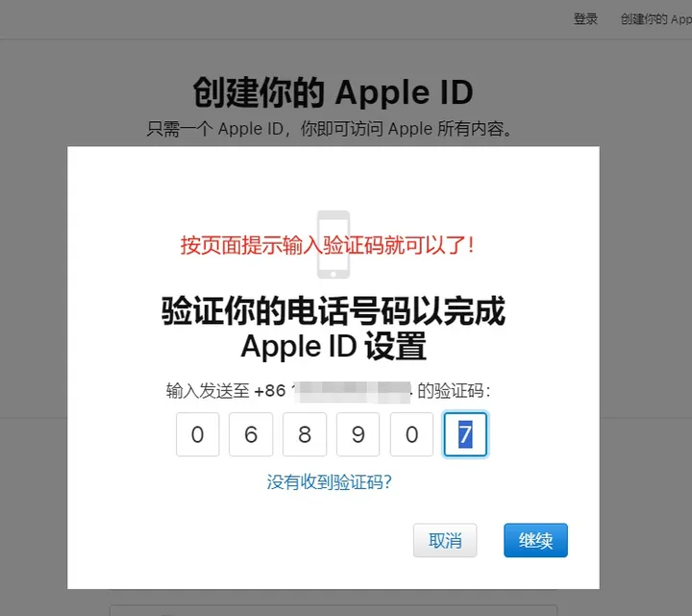
Task: Click the red 按页面提示输入验证码 annotation text
Action: tap(328, 245)
